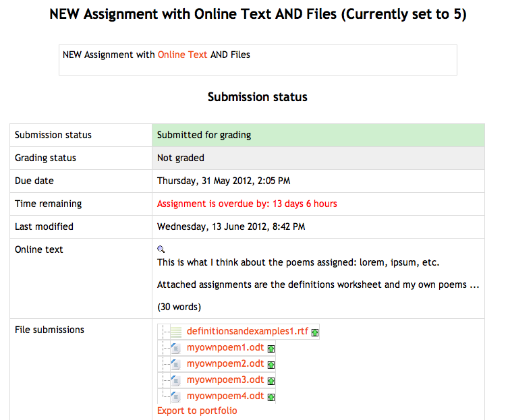Click the Export to portfolio link
Screen dimensions: 510x420
tap(197, 411)
